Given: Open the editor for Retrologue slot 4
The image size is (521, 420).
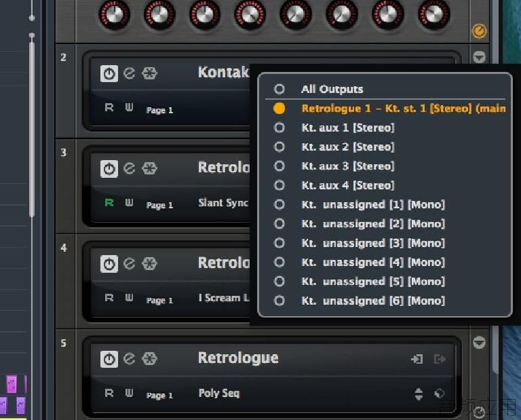Looking at the screenshot, I should 130,264.
